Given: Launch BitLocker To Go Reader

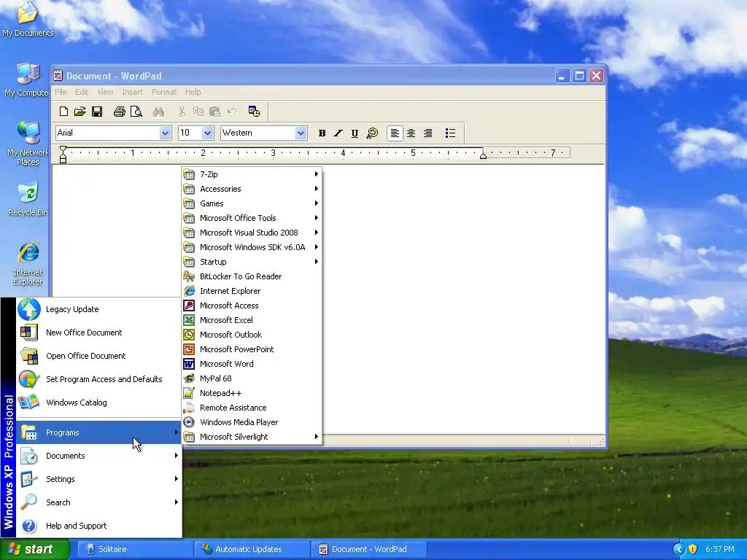Looking at the screenshot, I should (x=252, y=276).
